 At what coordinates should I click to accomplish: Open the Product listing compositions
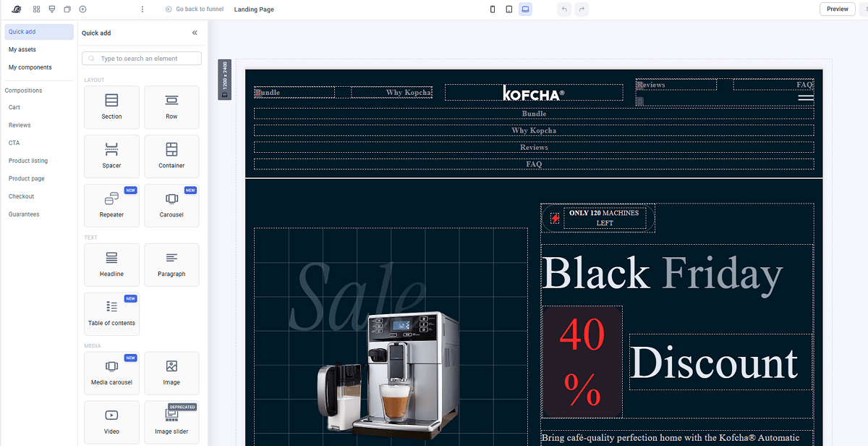point(28,161)
